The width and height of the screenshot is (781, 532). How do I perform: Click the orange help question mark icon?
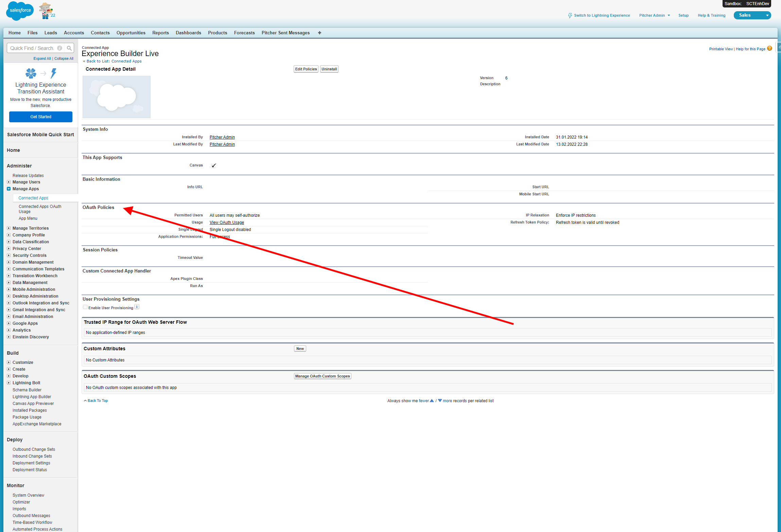pos(770,49)
